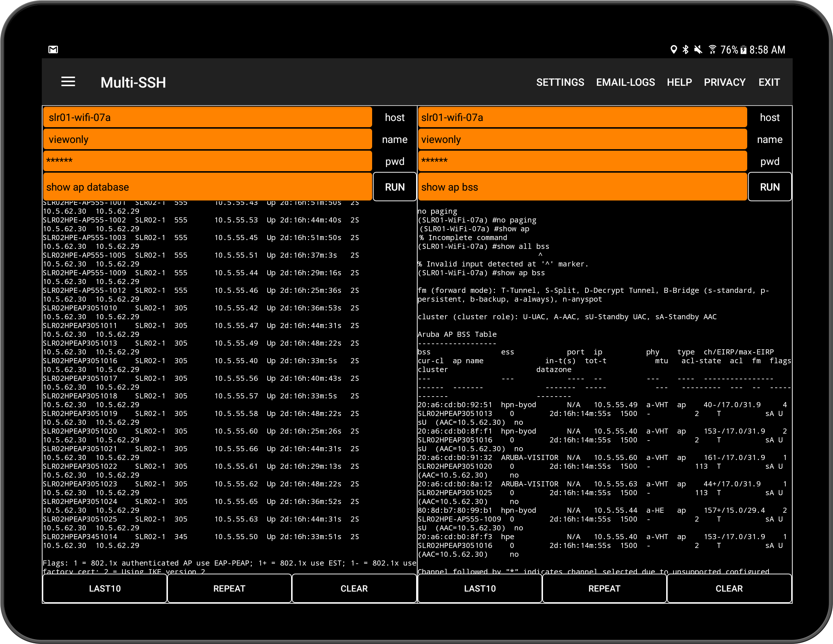Tap CLEAR under the left panel
Viewport: 833px width, 644px height.
pyautogui.click(x=354, y=588)
